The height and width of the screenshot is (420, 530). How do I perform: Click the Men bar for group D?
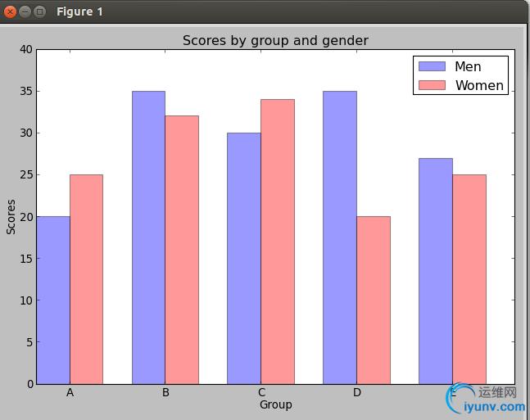click(340, 237)
